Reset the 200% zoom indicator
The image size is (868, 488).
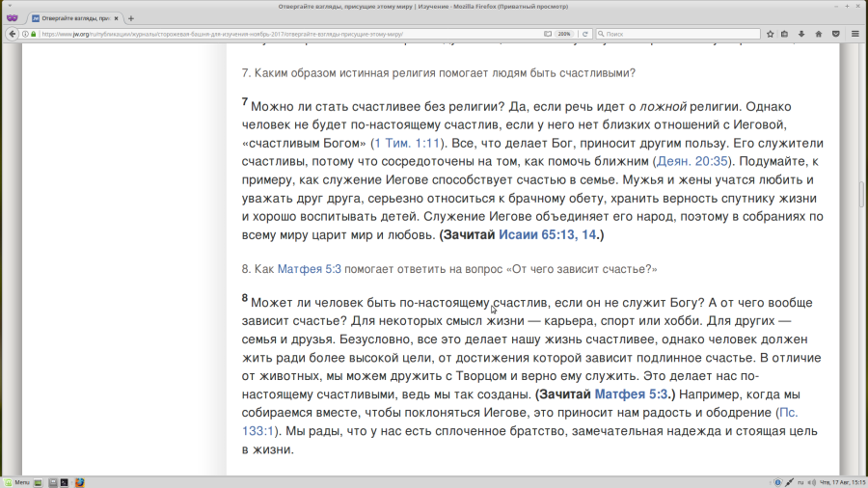pos(564,34)
